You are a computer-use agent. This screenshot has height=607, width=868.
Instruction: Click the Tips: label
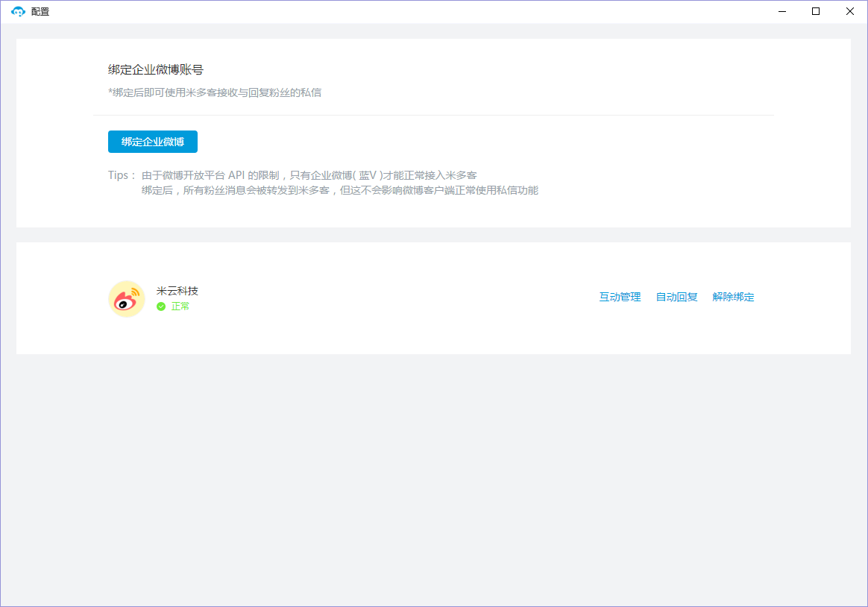coord(122,175)
